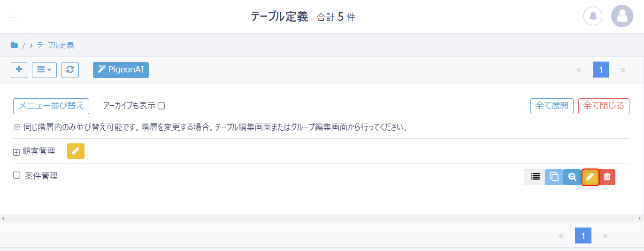Click page 1 in the bottom pagination

(583, 235)
